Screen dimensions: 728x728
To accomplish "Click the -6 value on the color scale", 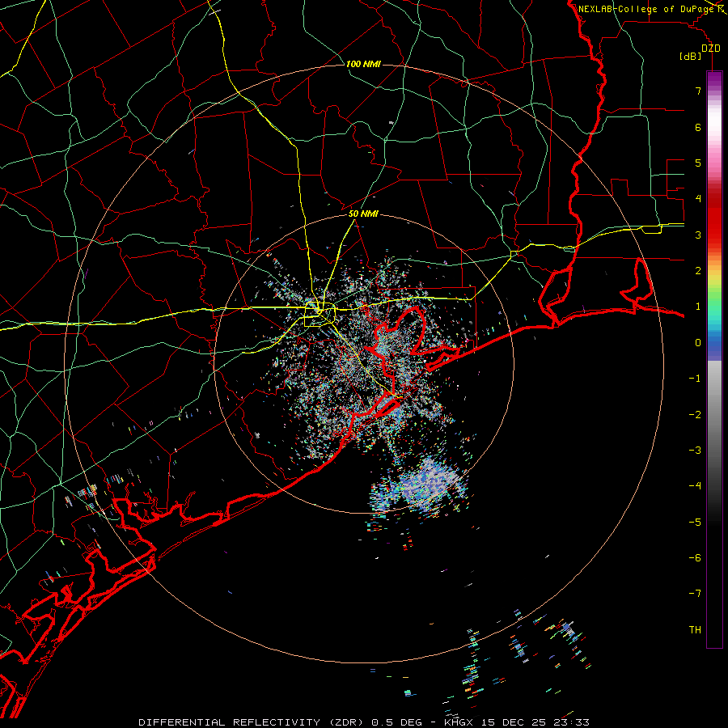I will [x=695, y=558].
